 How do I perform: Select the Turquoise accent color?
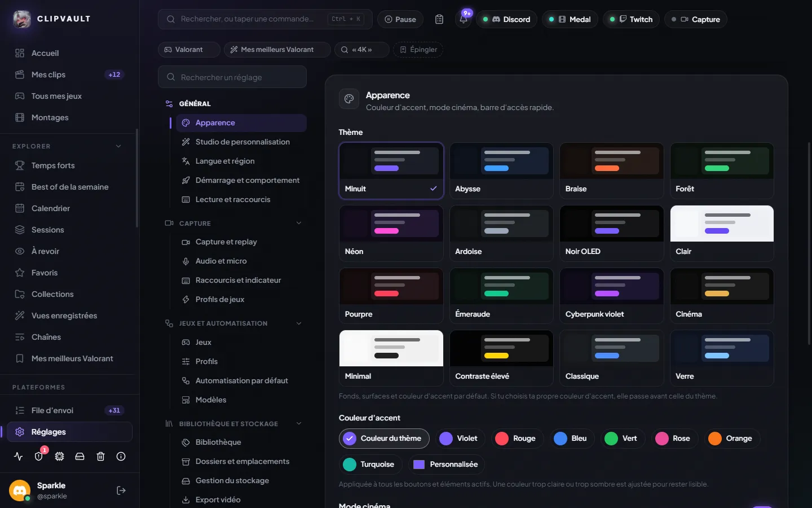[x=370, y=465]
